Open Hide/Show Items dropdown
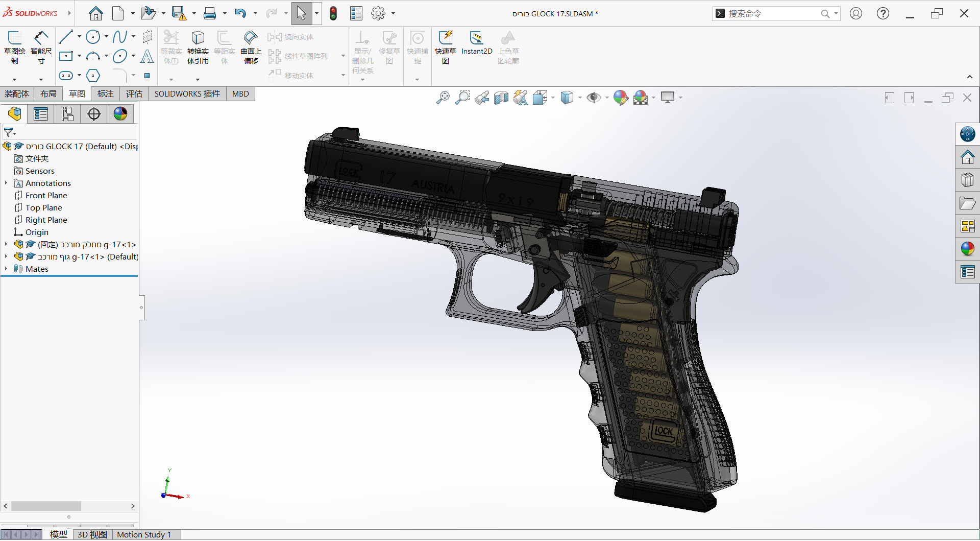The width and height of the screenshot is (980, 541). click(x=607, y=98)
